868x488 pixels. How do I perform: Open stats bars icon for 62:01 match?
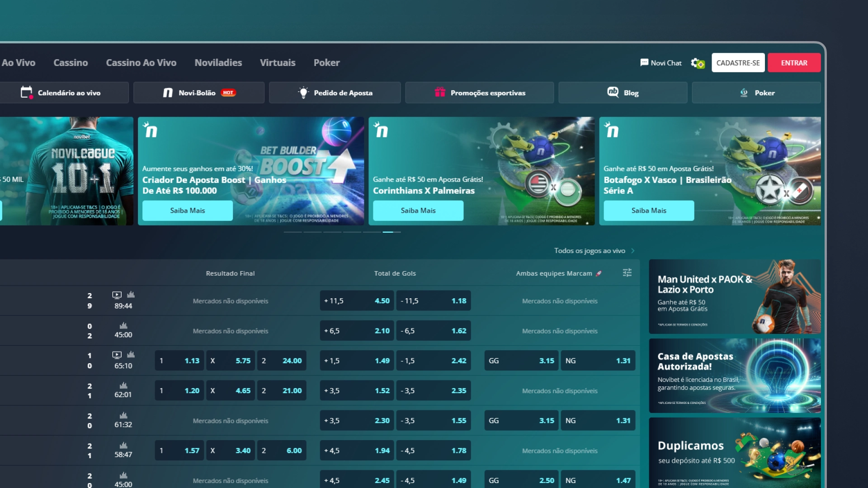tap(123, 385)
